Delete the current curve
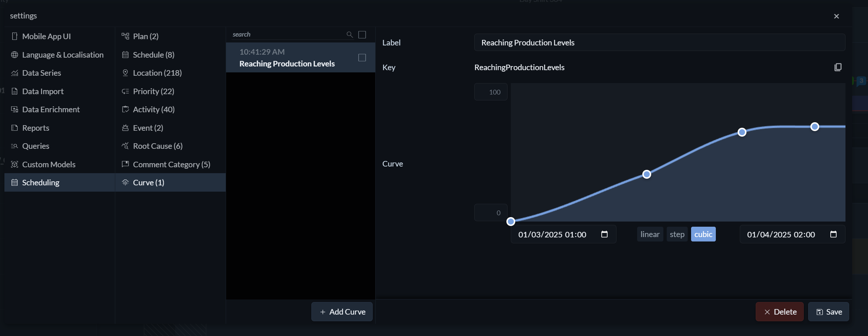This screenshot has height=336, width=868. tap(779, 312)
